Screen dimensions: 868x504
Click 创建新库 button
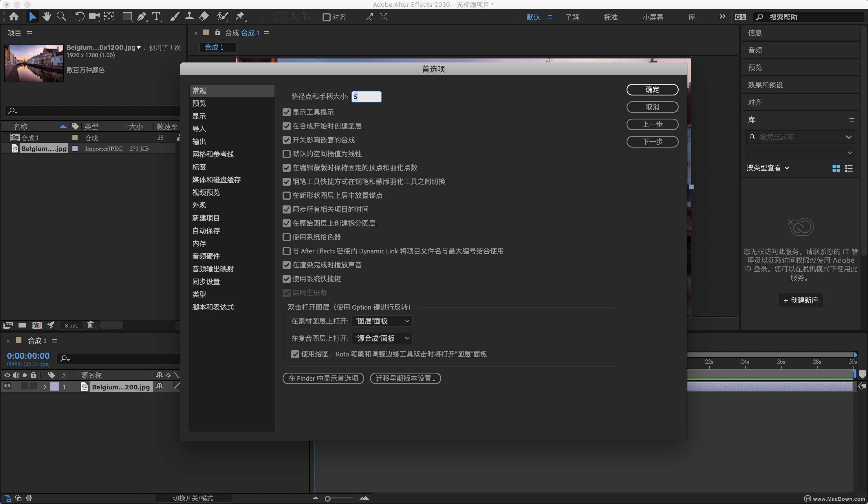point(801,300)
